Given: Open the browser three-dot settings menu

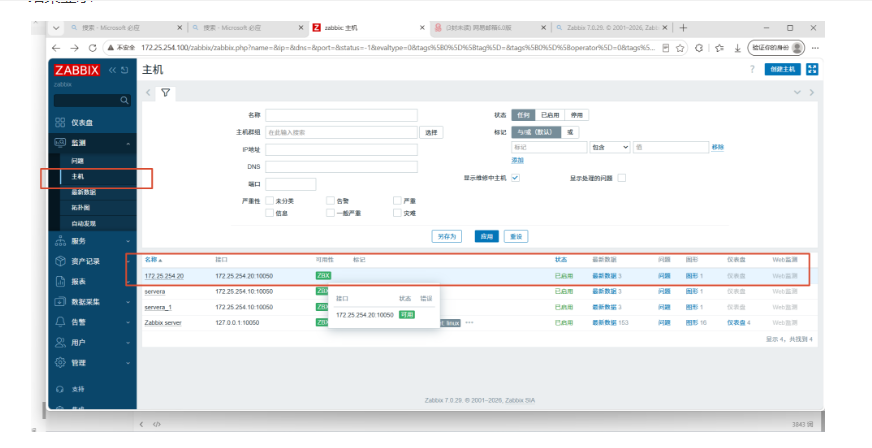Looking at the screenshot, I should (815, 48).
